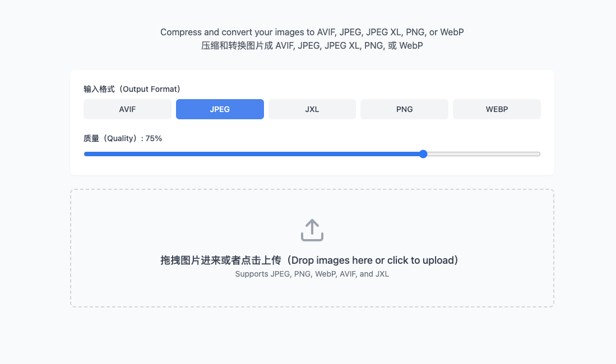This screenshot has width=616, height=364.
Task: Click the Chinese upload prompt 拖拽图片进来或者点击上传
Action: (220, 260)
